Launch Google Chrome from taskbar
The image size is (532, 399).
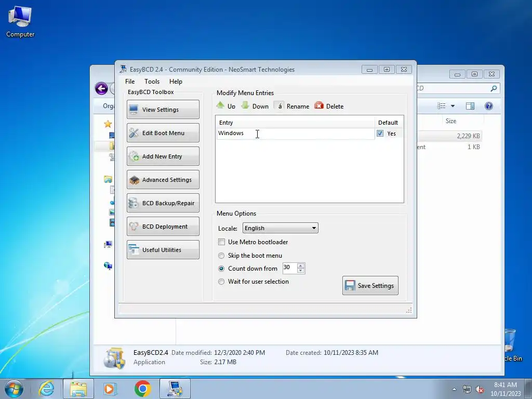click(143, 389)
